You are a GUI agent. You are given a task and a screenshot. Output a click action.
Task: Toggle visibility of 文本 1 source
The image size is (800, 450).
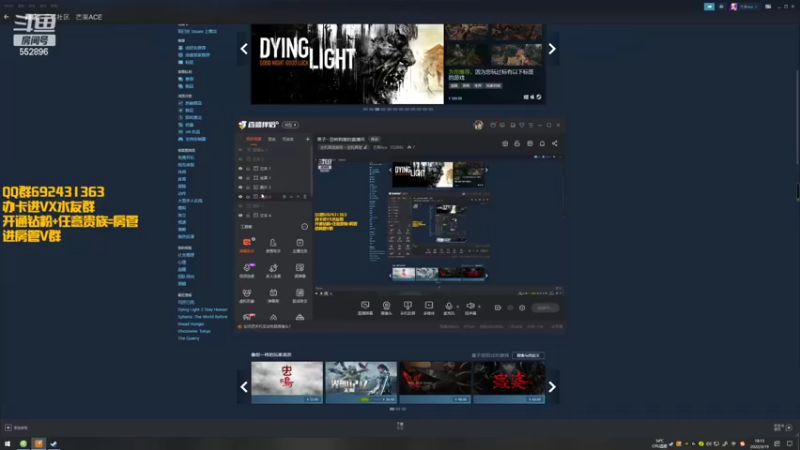tap(240, 168)
